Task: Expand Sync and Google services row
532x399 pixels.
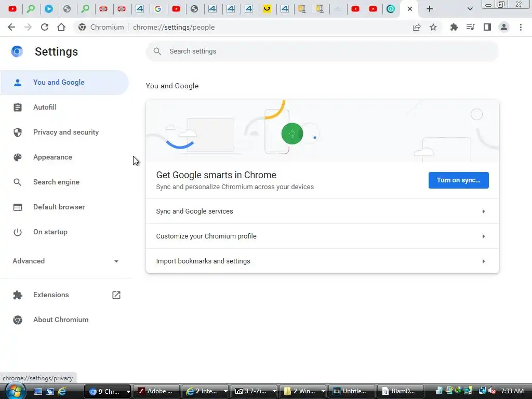Action: point(322,211)
